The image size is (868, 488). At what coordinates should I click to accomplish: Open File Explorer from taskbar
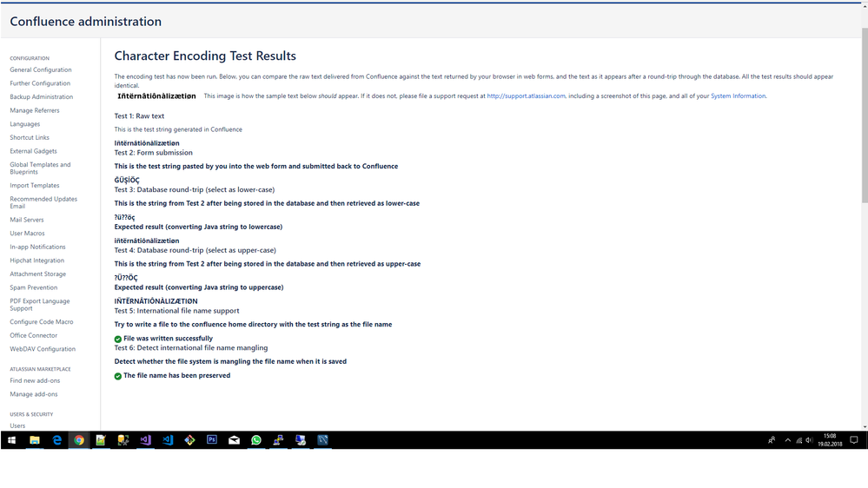(x=35, y=440)
